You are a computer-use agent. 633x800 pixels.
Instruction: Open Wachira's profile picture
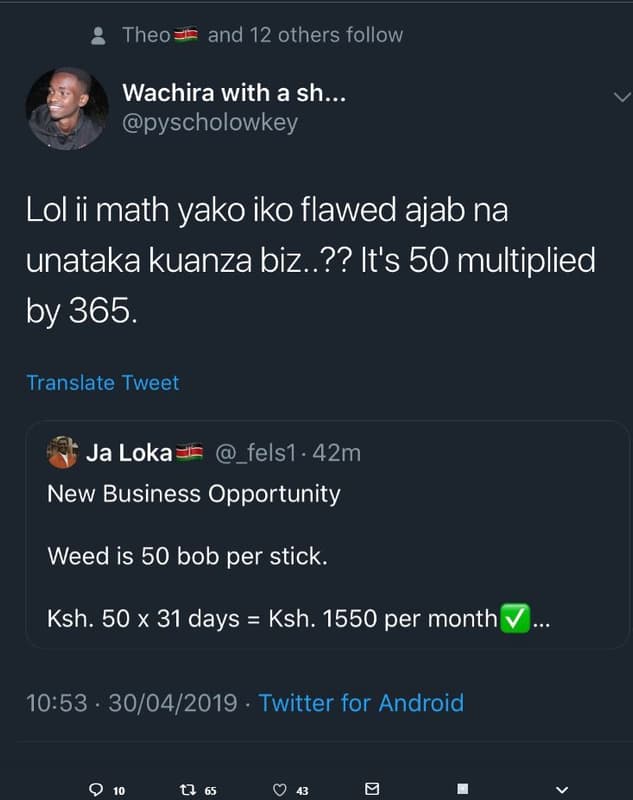[x=66, y=108]
